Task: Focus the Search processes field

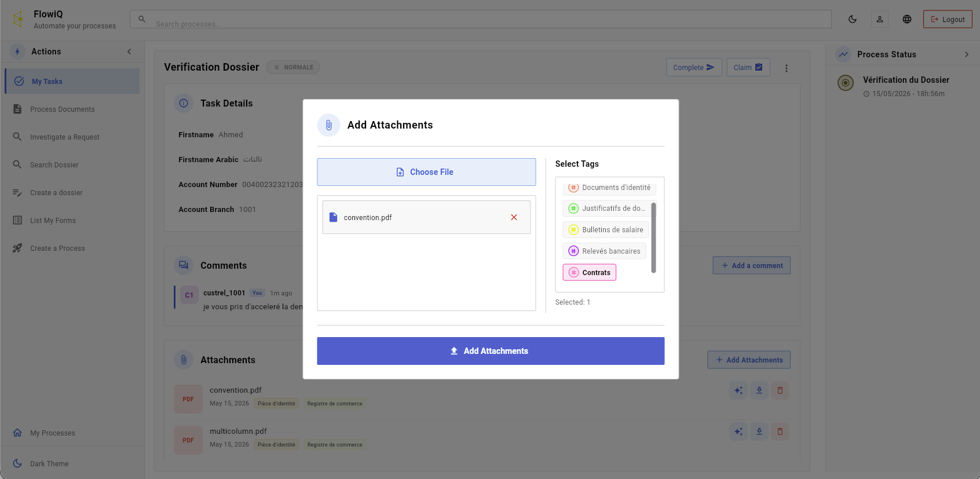Action: 481,19
